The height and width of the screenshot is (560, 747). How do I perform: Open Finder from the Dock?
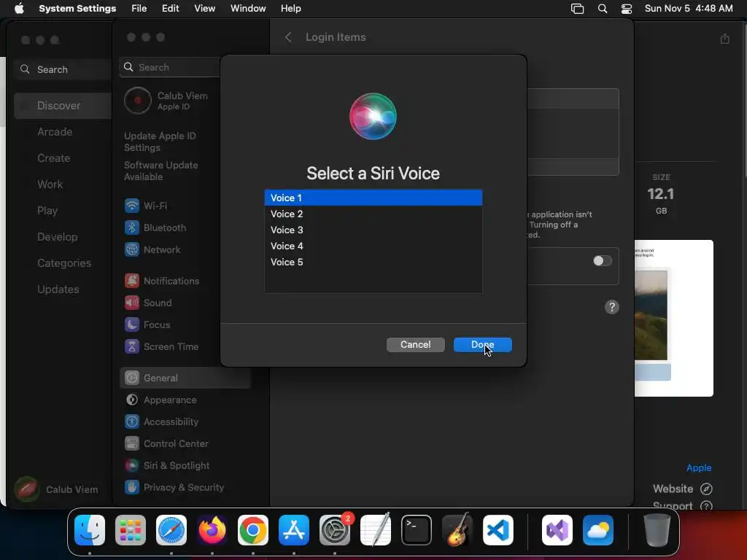[90, 530]
